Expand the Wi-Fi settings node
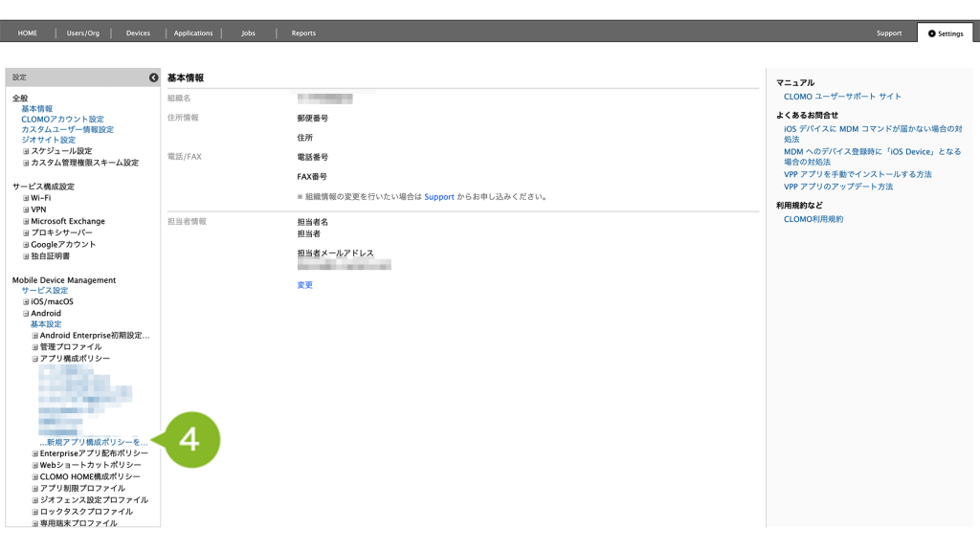 27,198
